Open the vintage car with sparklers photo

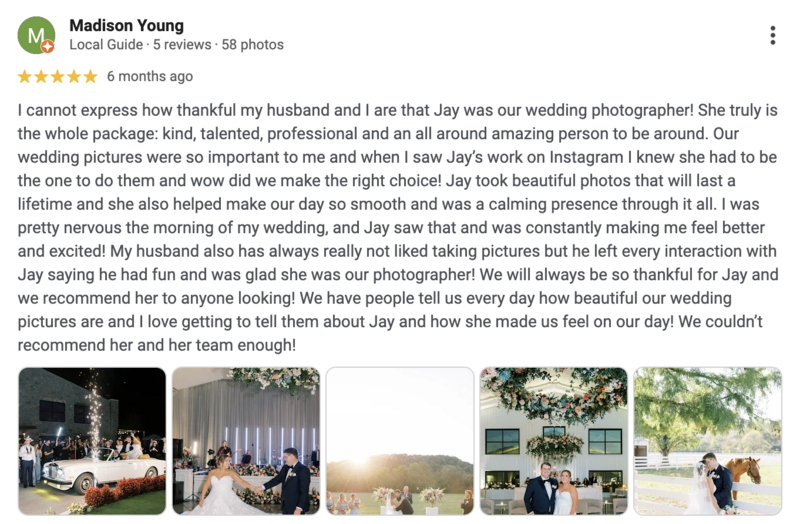point(92,441)
